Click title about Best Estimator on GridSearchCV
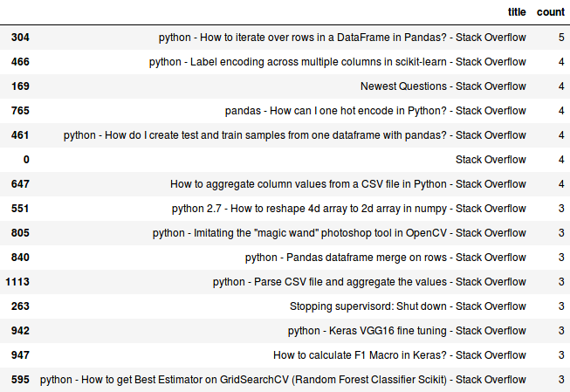Viewport: 570px width, 392px height. tap(283, 380)
